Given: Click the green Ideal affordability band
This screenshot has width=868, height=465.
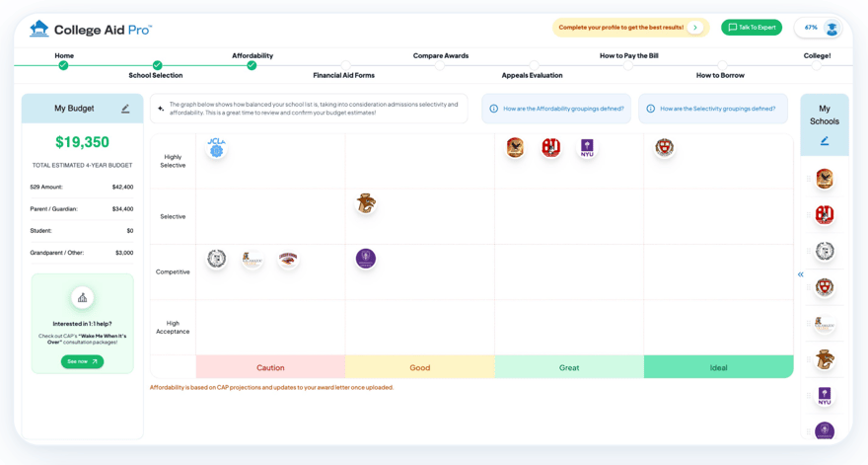Looking at the screenshot, I should [x=718, y=367].
